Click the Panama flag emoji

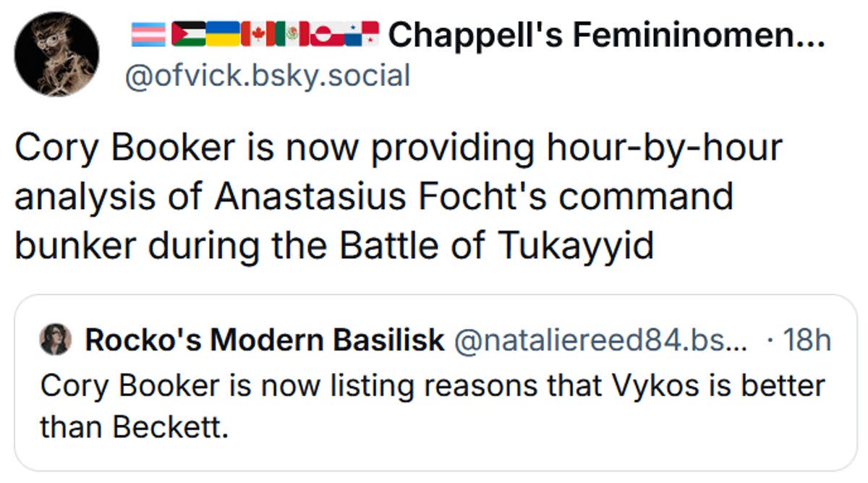pyautogui.click(x=361, y=33)
